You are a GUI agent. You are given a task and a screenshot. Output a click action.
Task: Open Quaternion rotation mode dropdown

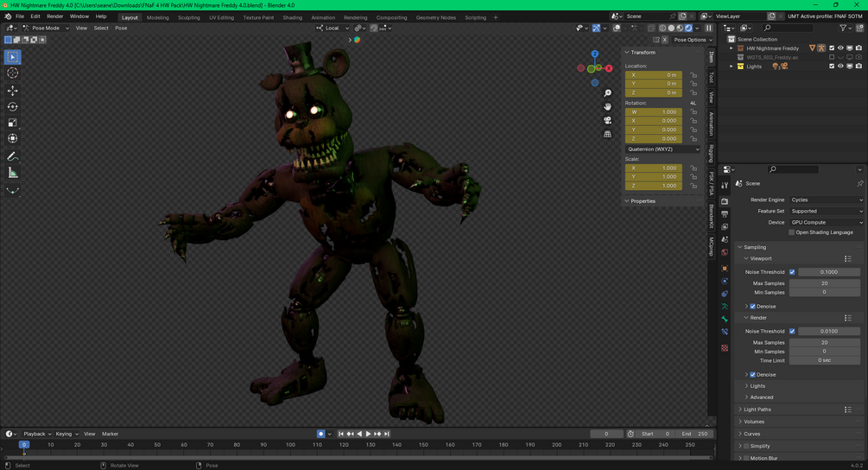pos(662,149)
